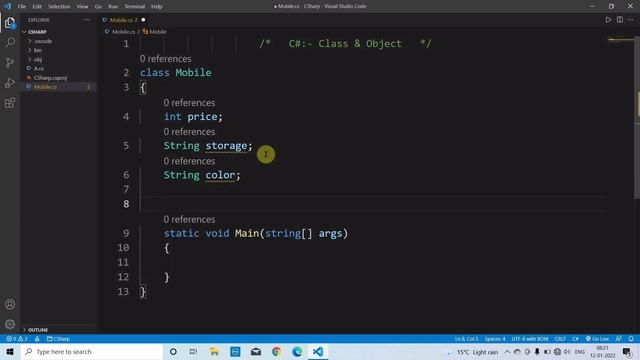This screenshot has height=360, width=640.
Task: Open the Terminal menu
Action: click(135, 7)
